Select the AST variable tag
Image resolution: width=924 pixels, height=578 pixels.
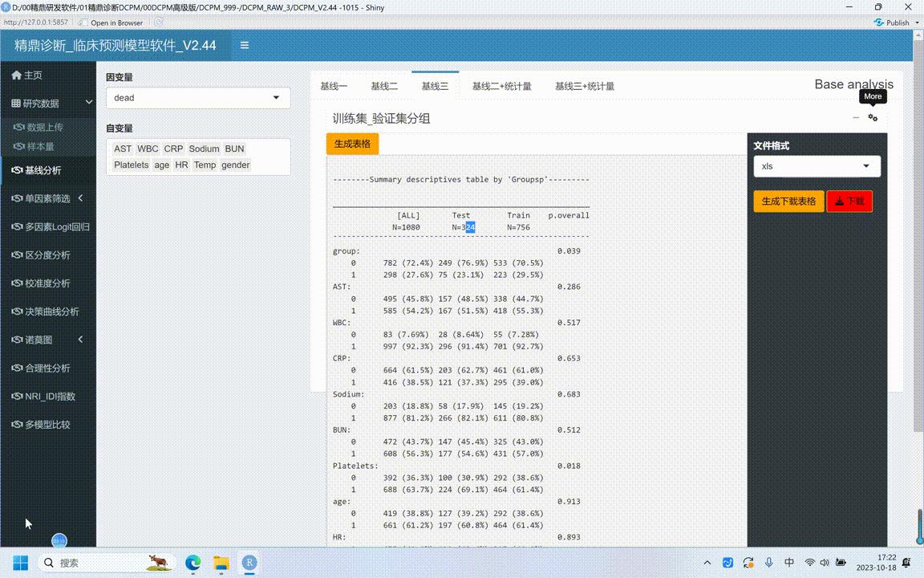123,149
